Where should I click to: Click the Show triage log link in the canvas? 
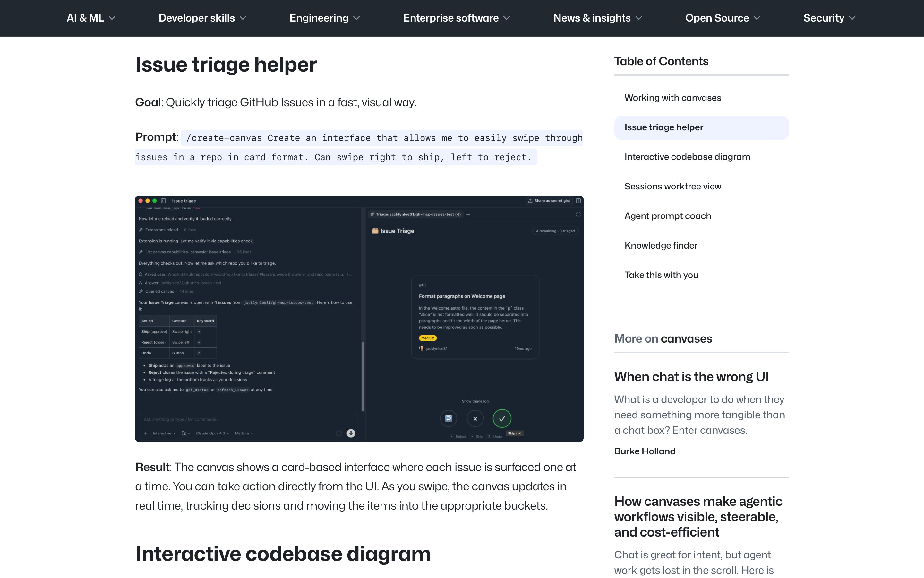pyautogui.click(x=475, y=401)
